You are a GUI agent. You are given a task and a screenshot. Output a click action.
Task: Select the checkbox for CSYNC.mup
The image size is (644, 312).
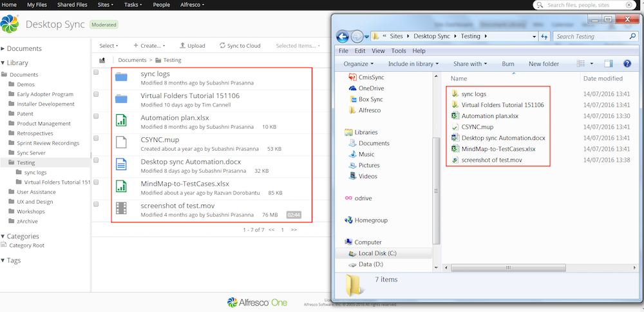[96, 138]
